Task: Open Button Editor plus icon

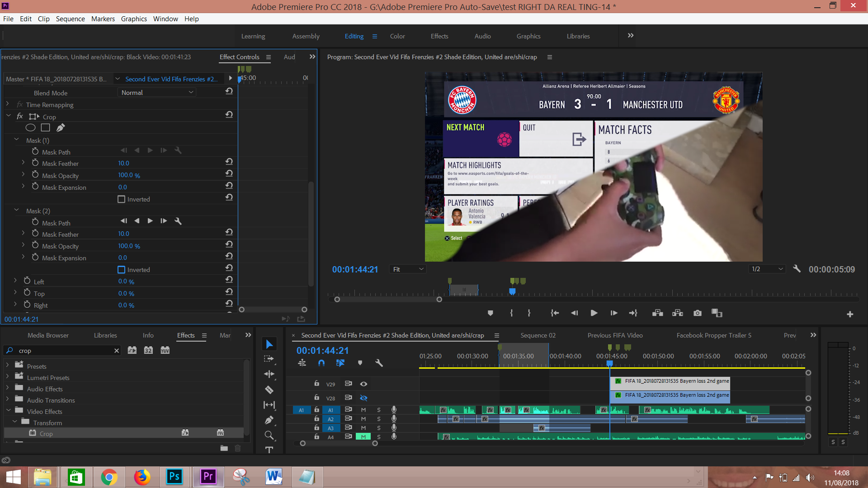Action: coord(850,314)
